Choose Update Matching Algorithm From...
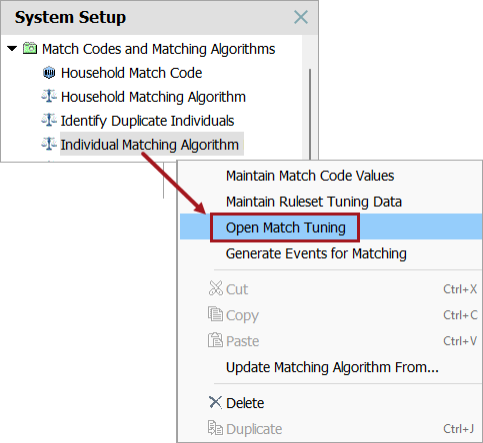483x443 pixels. (332, 367)
